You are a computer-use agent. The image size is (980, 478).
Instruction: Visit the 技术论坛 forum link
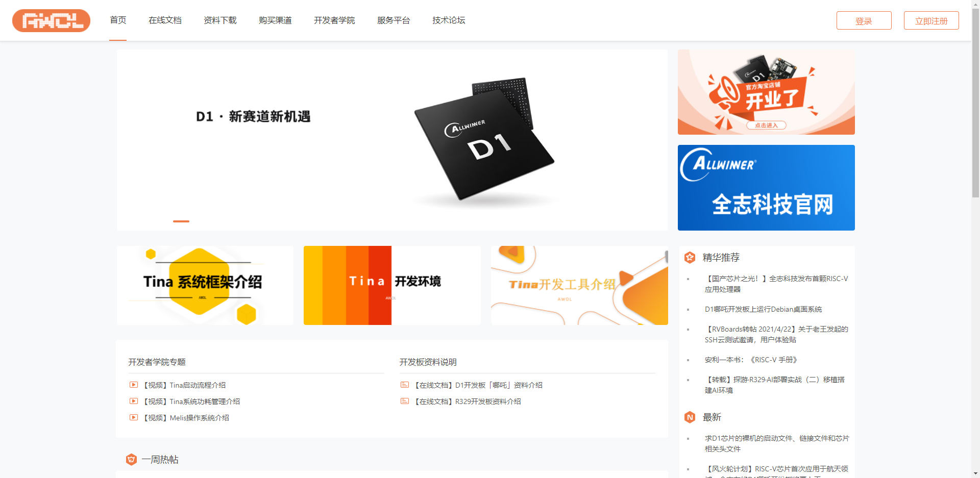(449, 20)
